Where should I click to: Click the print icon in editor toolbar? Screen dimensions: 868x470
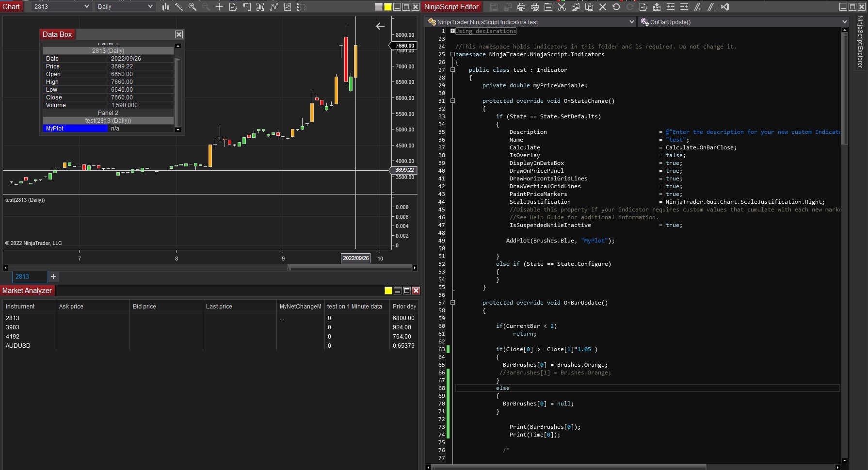[521, 7]
